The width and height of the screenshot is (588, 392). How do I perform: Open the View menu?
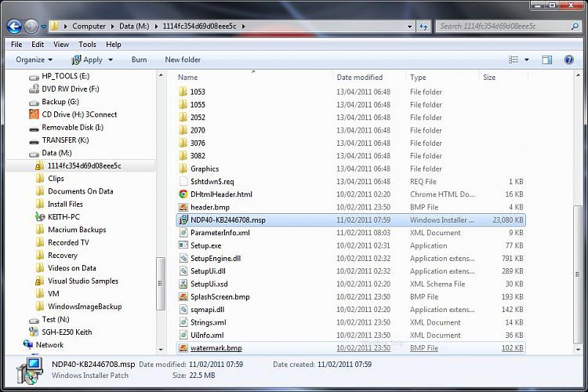[x=60, y=44]
